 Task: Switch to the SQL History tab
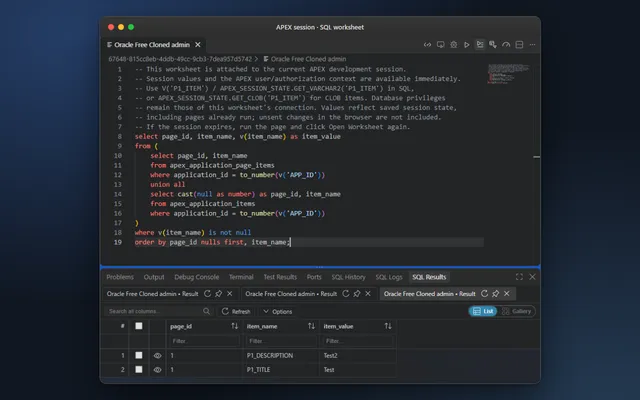348,277
